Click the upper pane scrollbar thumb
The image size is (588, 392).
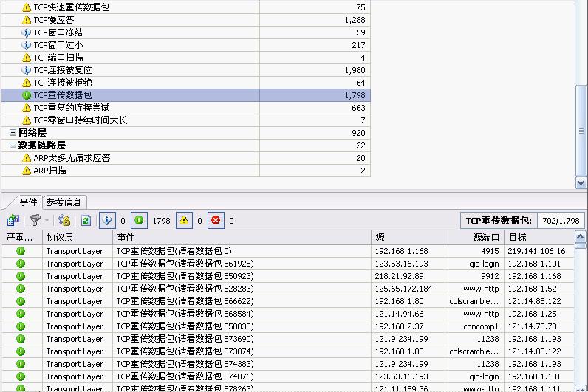[581, 131]
